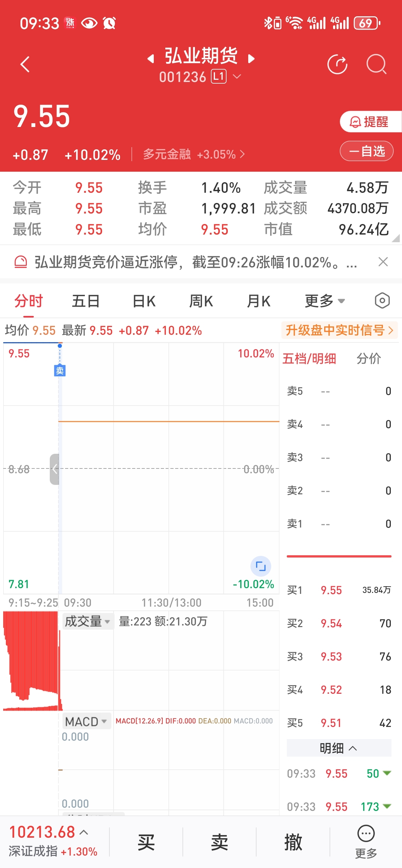This screenshot has width=402, height=868.
Task: Tap the 10213.68 index value
Action: point(42,832)
